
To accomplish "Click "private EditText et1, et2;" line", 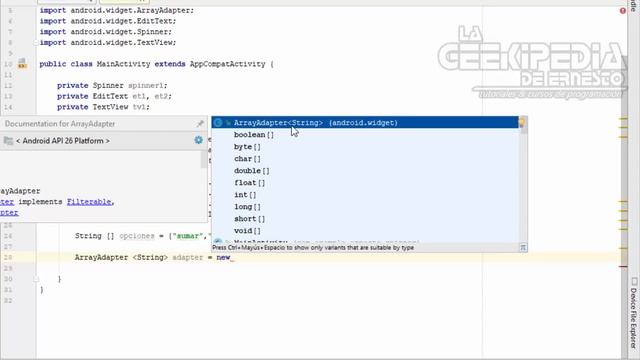I will (x=114, y=96).
